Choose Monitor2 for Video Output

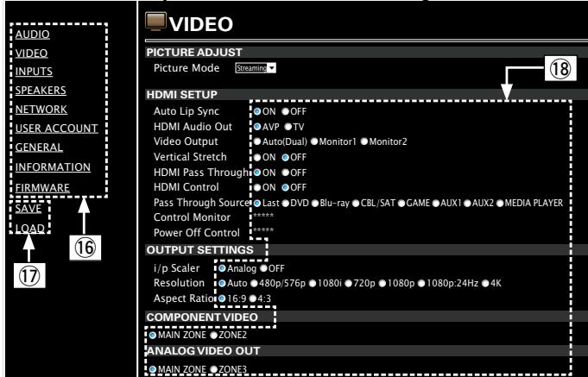coord(364,141)
